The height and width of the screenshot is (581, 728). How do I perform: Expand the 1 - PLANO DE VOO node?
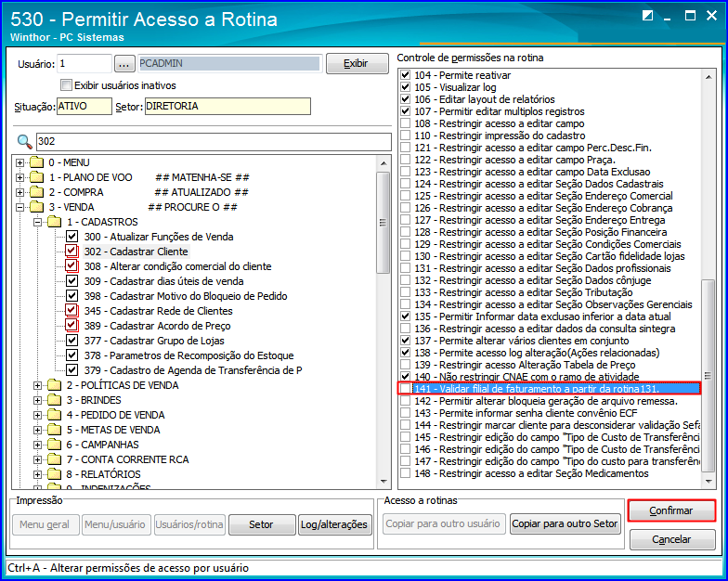point(20,178)
